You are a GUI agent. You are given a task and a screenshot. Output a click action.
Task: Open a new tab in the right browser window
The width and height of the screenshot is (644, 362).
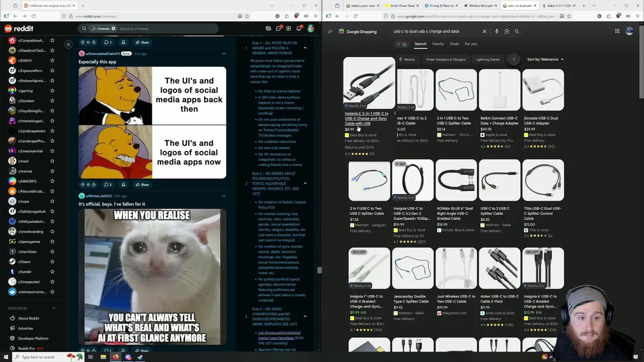(584, 6)
